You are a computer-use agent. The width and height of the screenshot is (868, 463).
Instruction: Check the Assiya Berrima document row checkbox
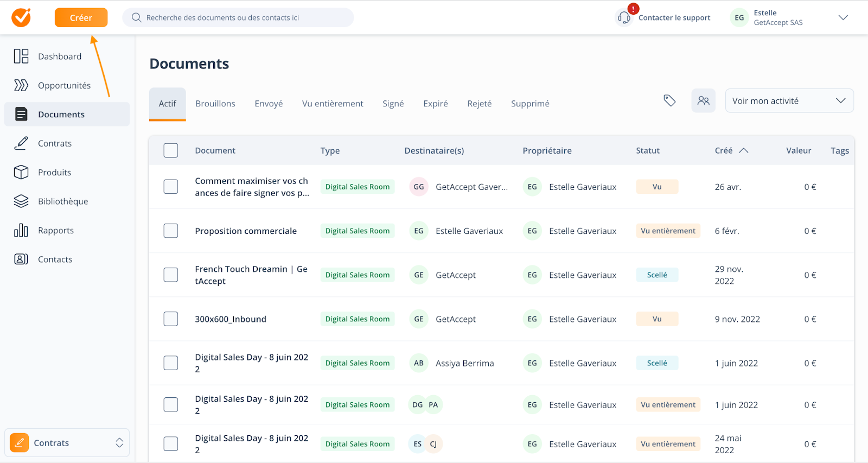[171, 363]
